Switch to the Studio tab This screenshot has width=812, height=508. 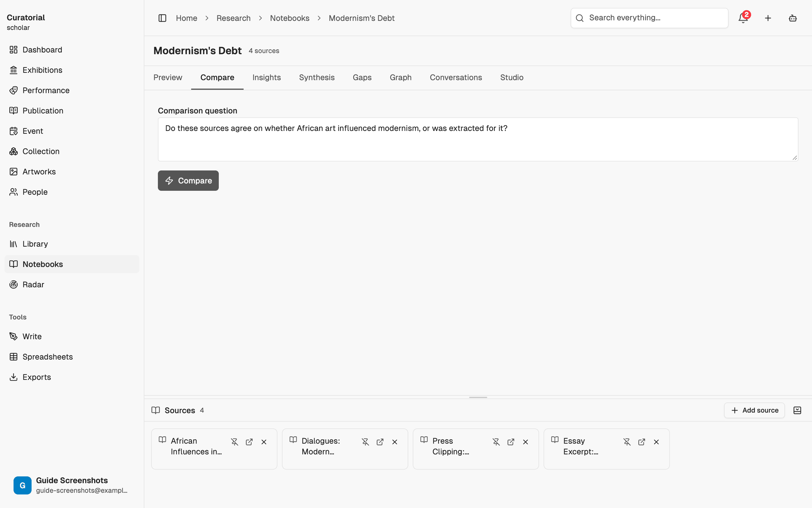512,77
